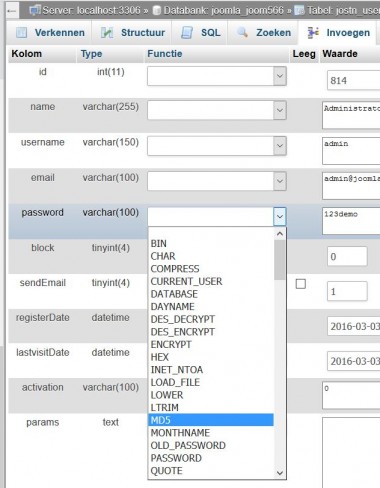The height and width of the screenshot is (488, 380).
Task: Click the function list scrollbar thumb
Action: tap(280, 260)
